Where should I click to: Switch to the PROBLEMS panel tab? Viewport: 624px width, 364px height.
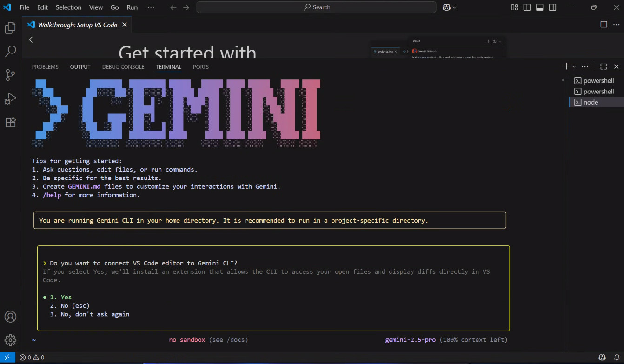45,67
